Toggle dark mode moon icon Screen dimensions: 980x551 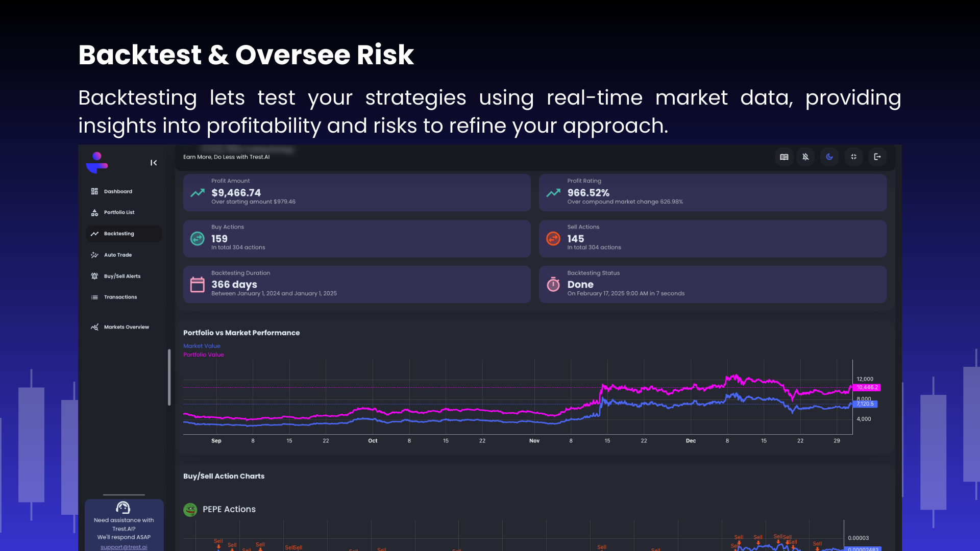coord(829,157)
